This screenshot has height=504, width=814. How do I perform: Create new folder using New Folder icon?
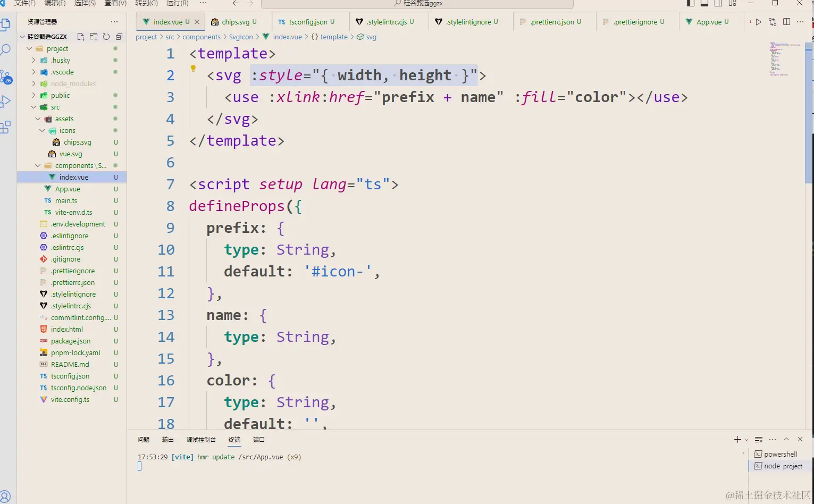click(x=95, y=36)
